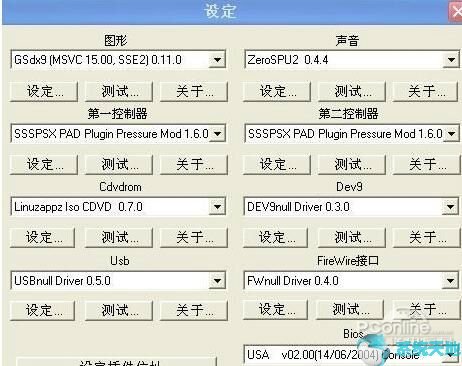Open 设定 for the FireWire接口 plugin
The width and height of the screenshot is (462, 366).
(x=276, y=310)
